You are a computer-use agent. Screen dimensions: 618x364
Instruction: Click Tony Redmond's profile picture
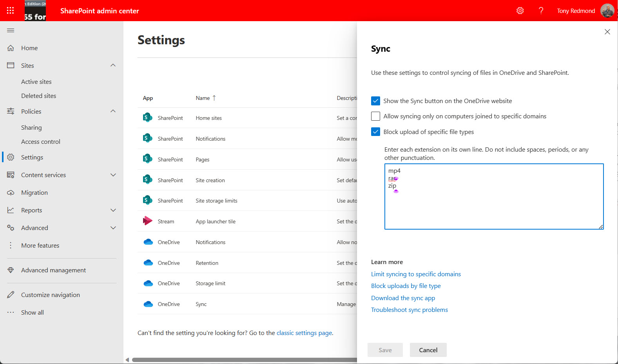tap(607, 11)
